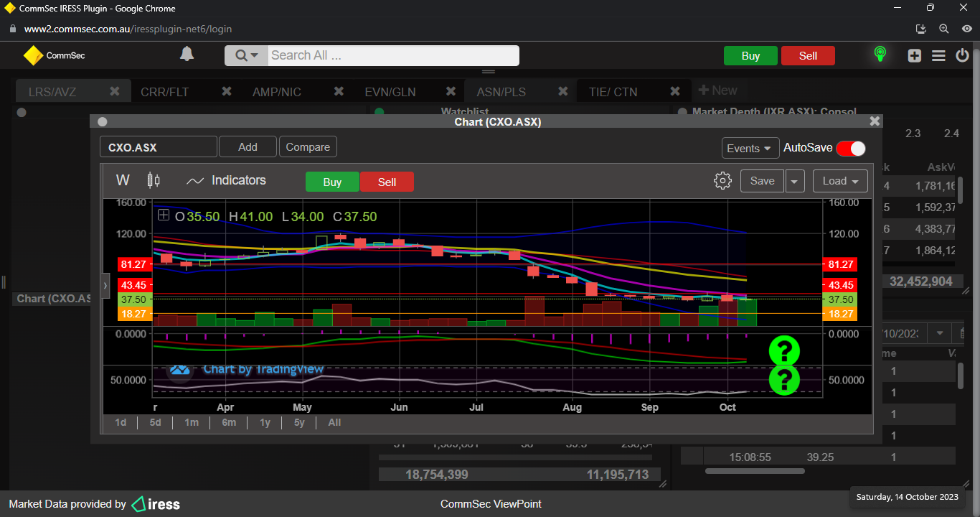Image resolution: width=980 pixels, height=517 pixels.
Task: Click the CommSec logo
Action: tap(54, 55)
